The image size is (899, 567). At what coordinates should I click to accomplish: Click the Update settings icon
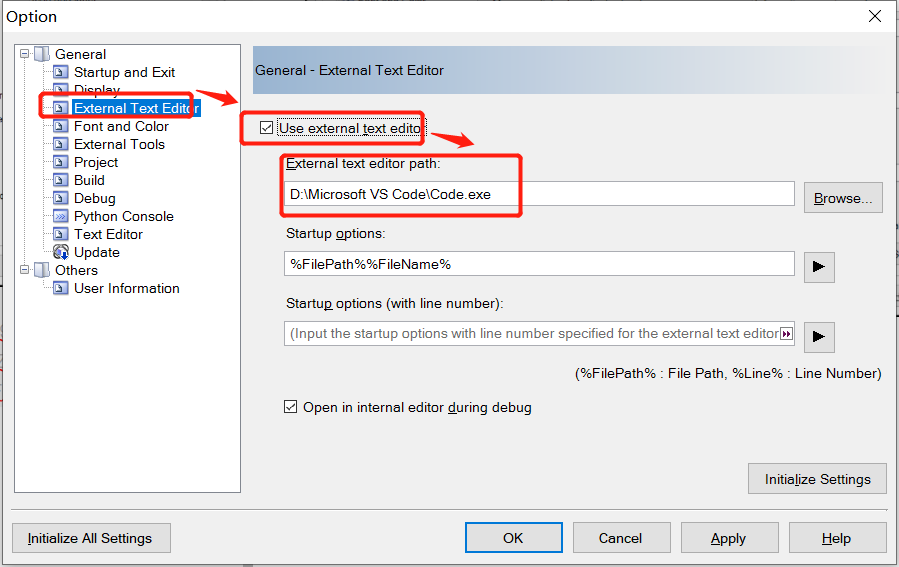pos(60,252)
